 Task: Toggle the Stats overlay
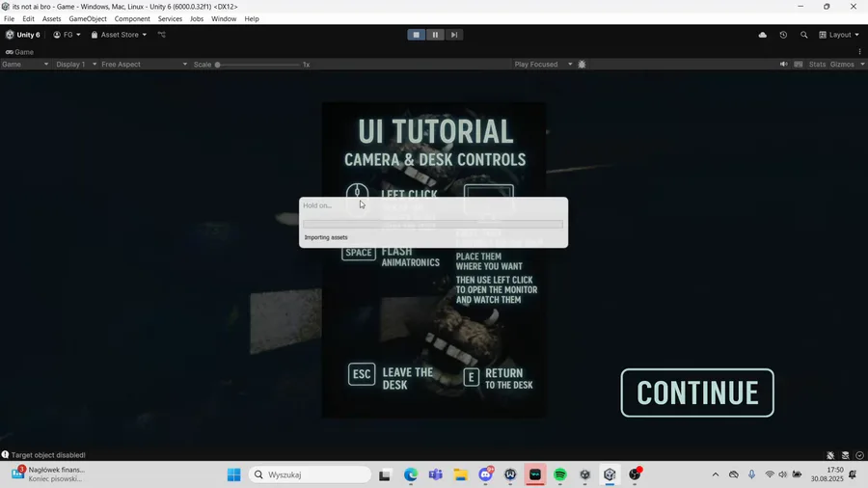tap(817, 65)
